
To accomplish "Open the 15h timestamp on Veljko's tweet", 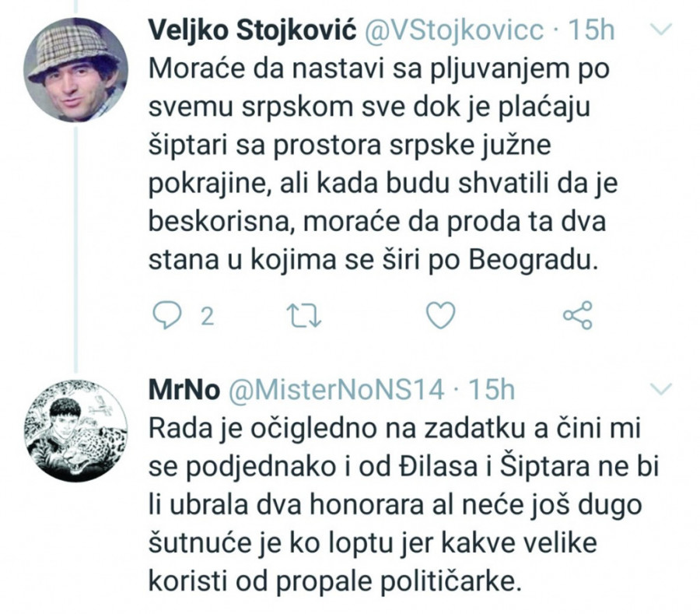I will (x=592, y=31).
